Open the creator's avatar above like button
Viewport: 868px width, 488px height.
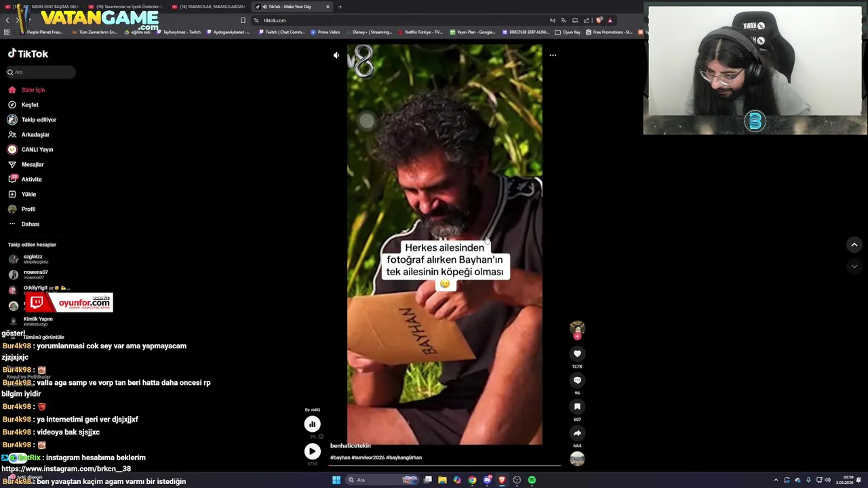577,328
